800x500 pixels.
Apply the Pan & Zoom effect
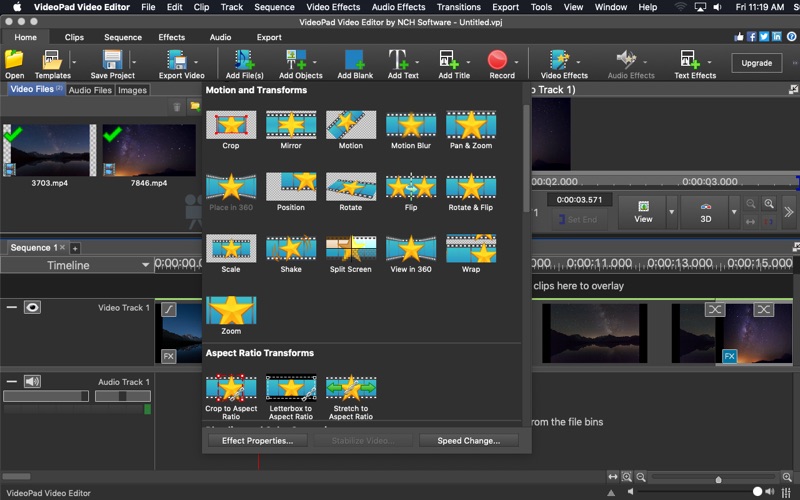pos(470,125)
